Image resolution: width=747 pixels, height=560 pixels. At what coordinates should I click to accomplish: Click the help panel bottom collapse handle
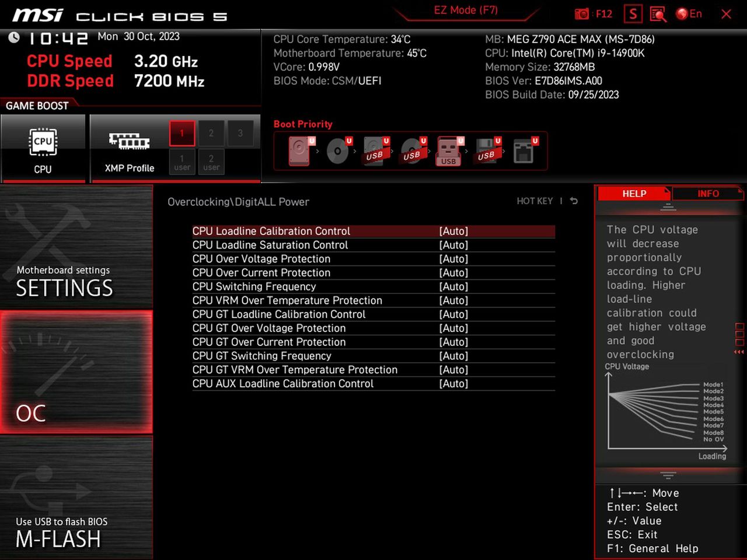pyautogui.click(x=668, y=475)
